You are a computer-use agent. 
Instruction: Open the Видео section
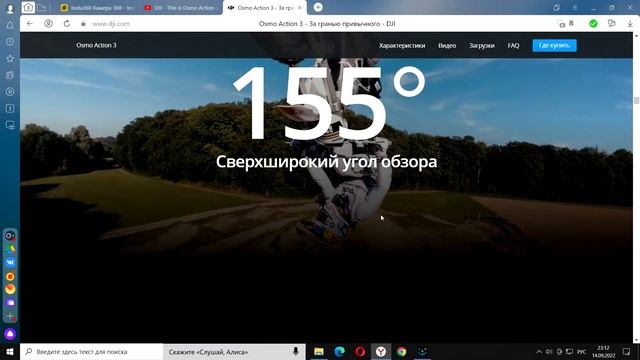pos(447,46)
